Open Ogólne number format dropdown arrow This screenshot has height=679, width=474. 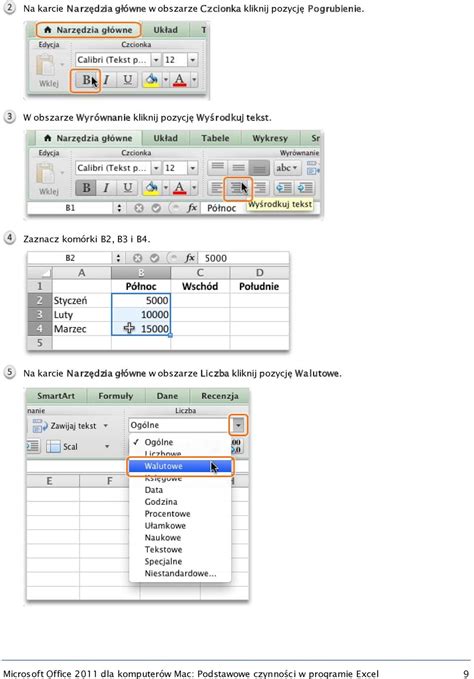[x=238, y=425]
